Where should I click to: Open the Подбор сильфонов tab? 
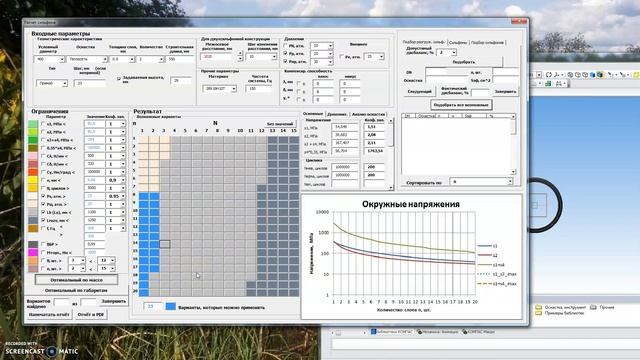pyautogui.click(x=487, y=42)
